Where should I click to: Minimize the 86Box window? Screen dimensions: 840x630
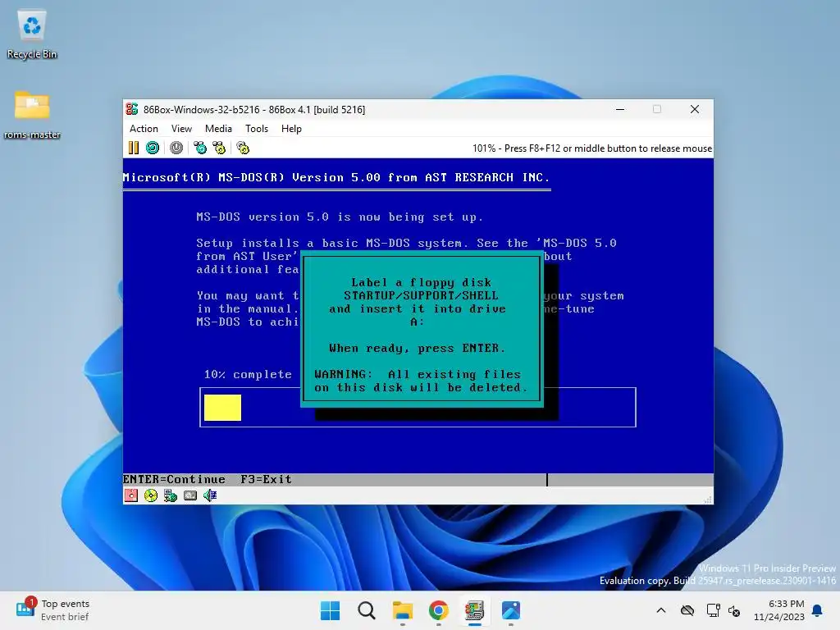620,109
